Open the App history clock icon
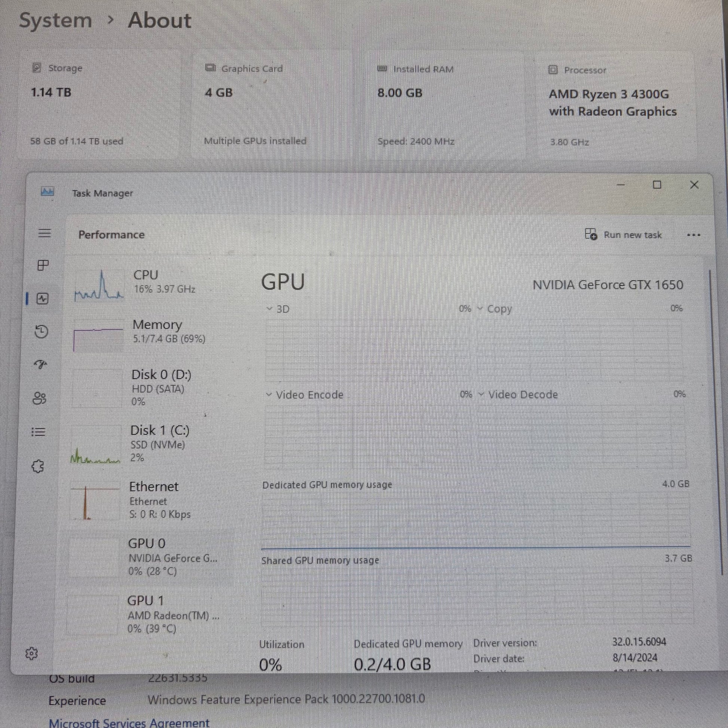Screen dimensions: 728x728 41,331
